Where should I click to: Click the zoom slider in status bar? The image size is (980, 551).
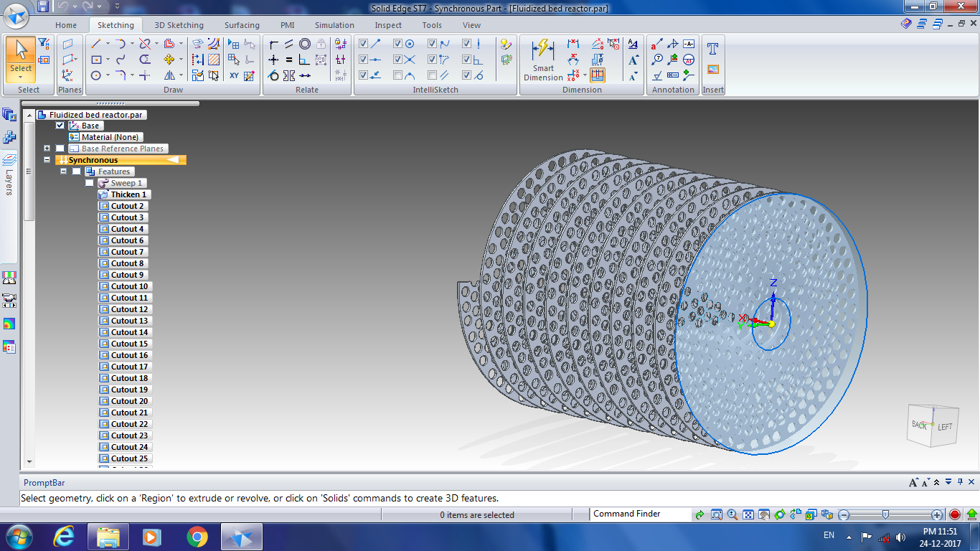click(886, 514)
